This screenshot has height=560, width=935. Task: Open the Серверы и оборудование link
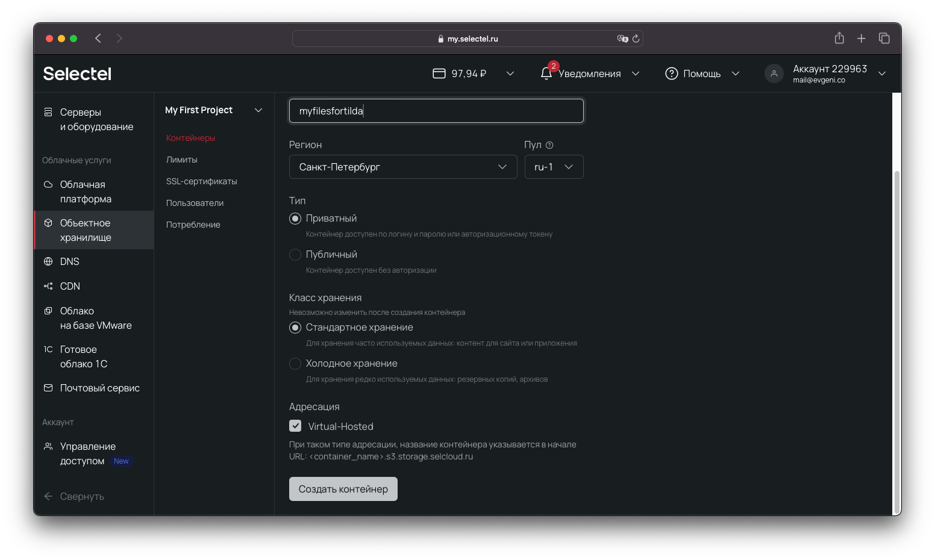(96, 119)
